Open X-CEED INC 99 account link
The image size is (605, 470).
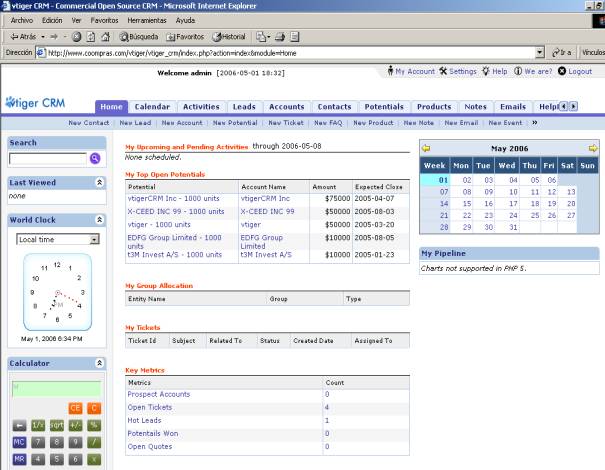tap(267, 211)
